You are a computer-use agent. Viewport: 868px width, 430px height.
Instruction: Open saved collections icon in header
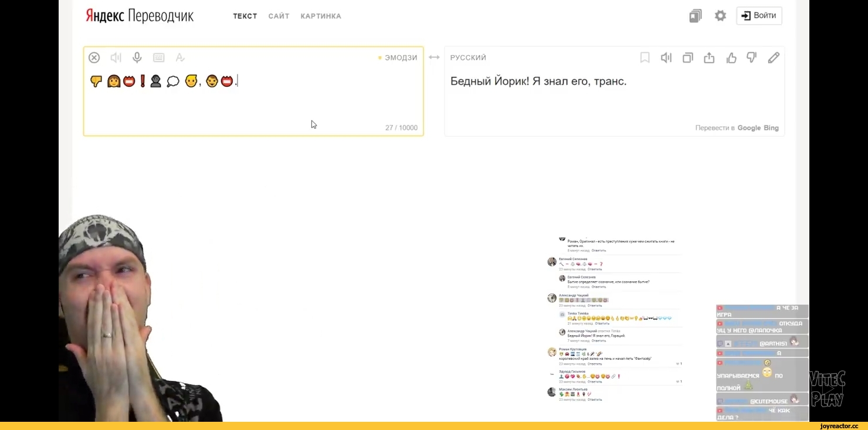tap(696, 16)
